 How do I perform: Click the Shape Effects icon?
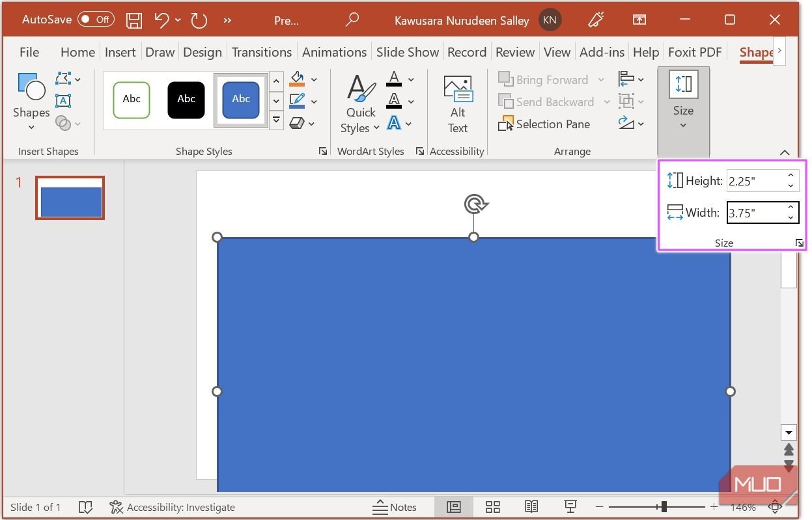[297, 122]
